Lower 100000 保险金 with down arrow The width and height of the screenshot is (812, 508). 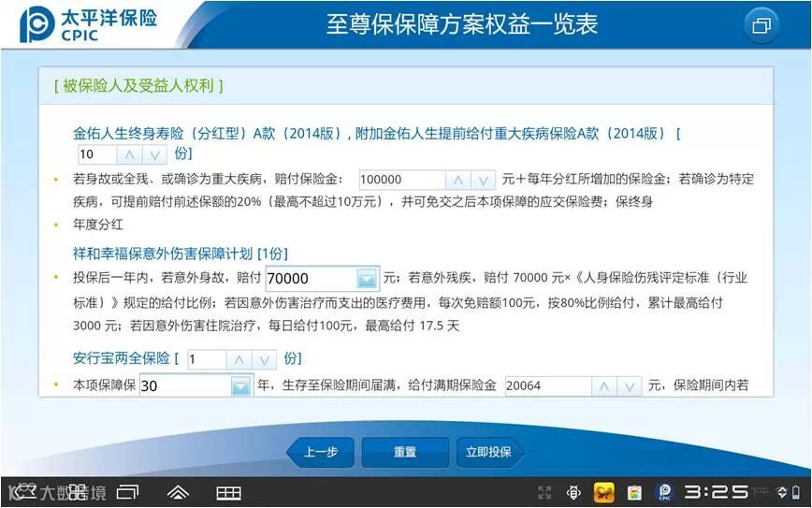[483, 180]
